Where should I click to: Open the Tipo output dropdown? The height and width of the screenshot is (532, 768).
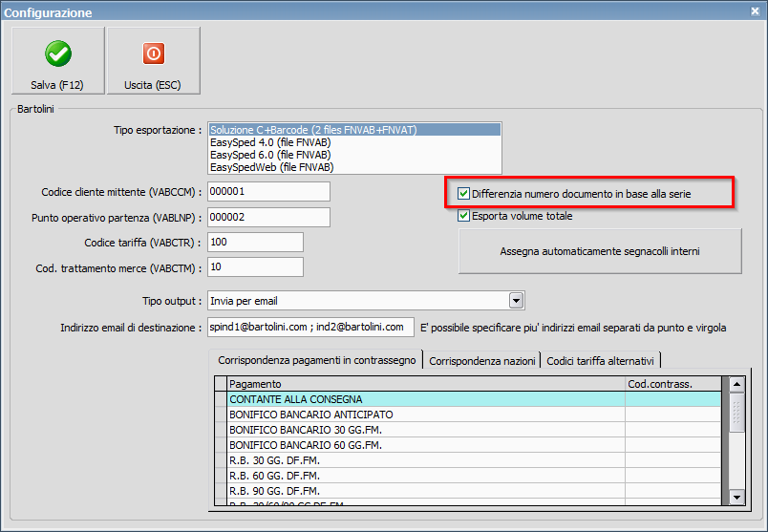516,301
